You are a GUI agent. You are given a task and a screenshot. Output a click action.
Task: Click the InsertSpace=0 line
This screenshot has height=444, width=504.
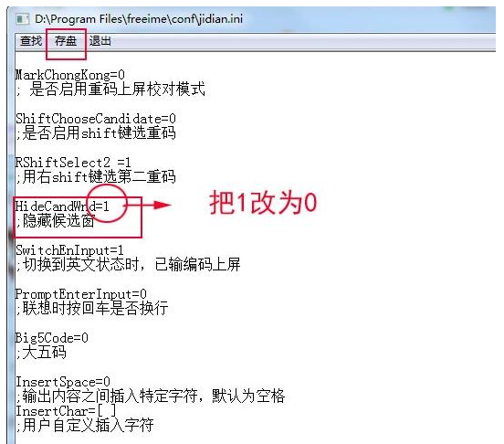(x=63, y=382)
